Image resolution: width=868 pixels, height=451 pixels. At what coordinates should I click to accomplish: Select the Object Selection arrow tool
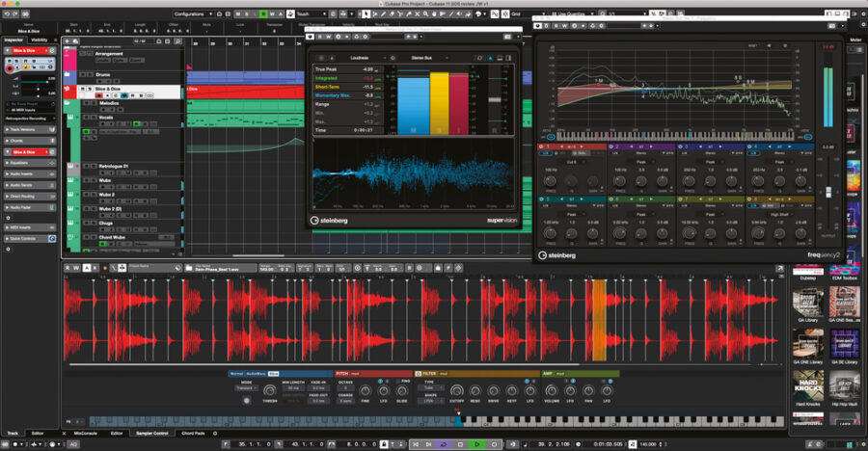pos(366,13)
